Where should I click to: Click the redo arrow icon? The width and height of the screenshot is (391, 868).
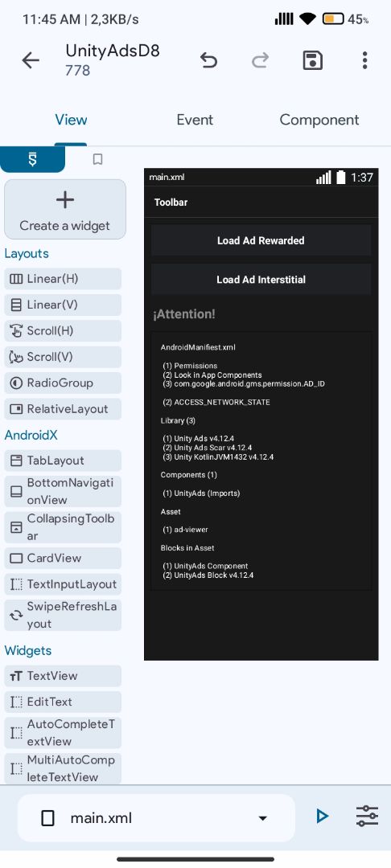pos(261,59)
